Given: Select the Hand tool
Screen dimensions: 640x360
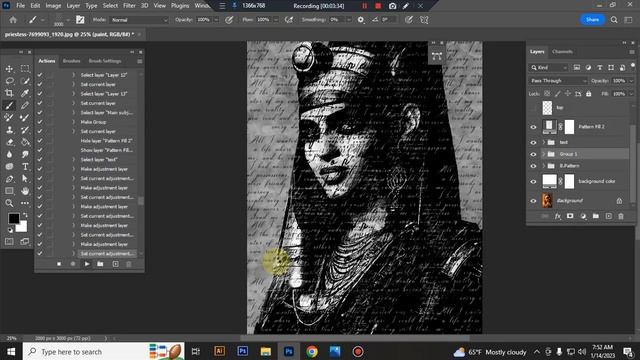Looking at the screenshot, I should click(25, 191).
